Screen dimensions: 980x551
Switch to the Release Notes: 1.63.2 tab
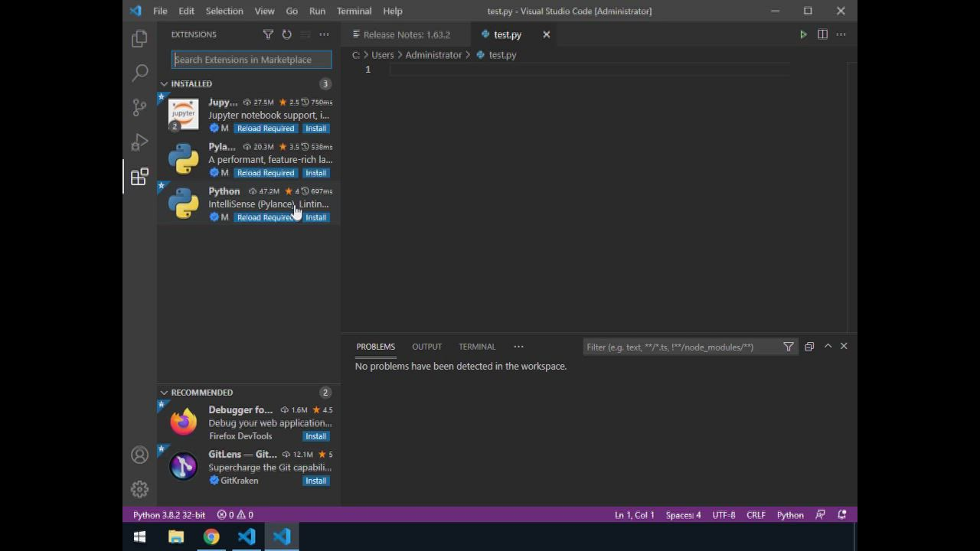[x=406, y=34]
